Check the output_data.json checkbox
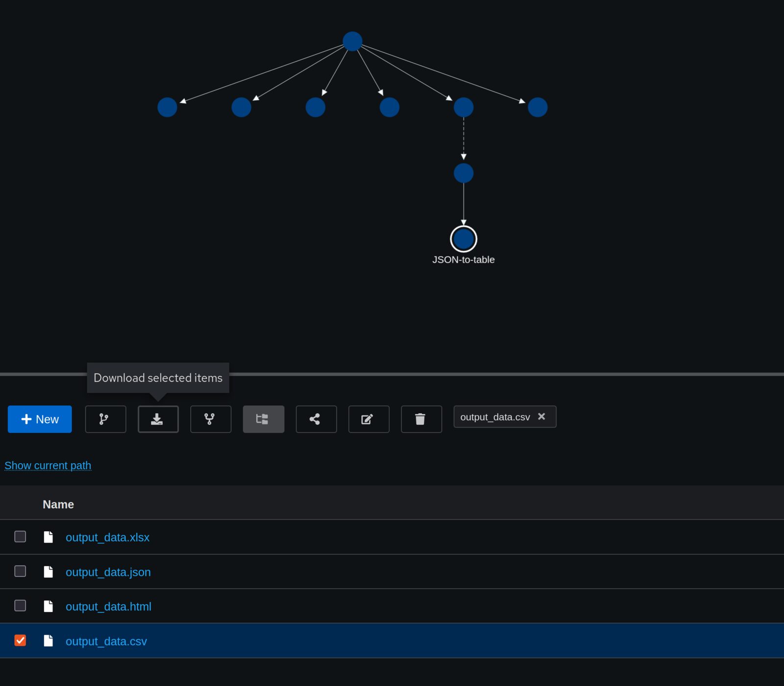 tap(20, 571)
